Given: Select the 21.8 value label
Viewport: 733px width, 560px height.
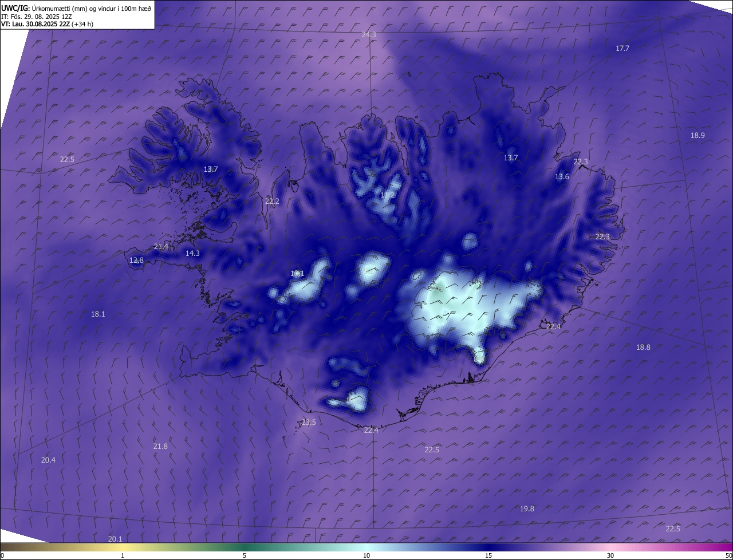Looking at the screenshot, I should [160, 446].
